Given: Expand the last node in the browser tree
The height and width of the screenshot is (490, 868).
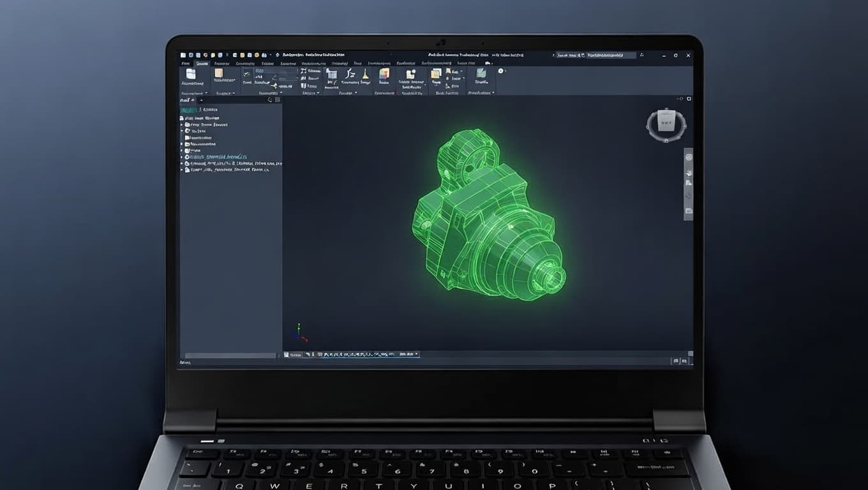Looking at the screenshot, I should tap(182, 170).
